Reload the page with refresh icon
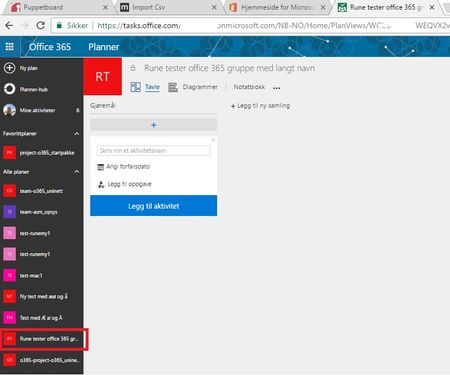This screenshot has width=450, height=375. point(41,25)
